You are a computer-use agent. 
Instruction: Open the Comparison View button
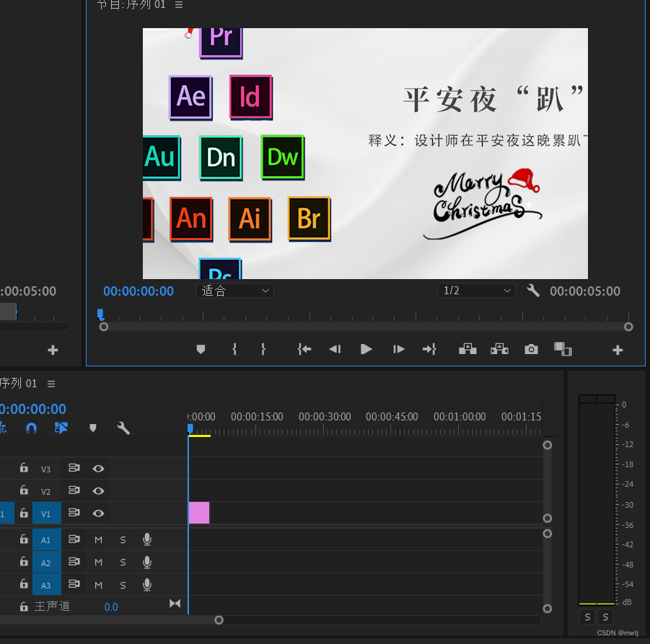click(x=563, y=349)
